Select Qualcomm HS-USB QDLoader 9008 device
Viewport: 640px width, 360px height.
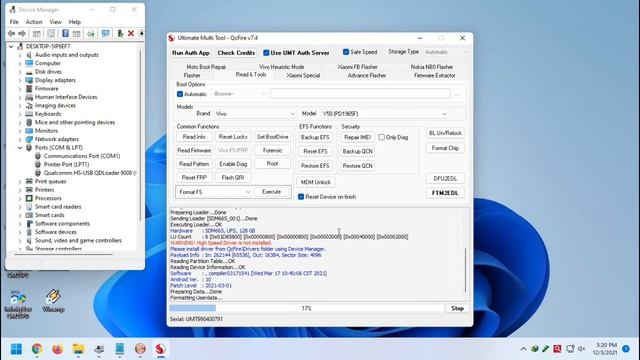tap(90, 173)
